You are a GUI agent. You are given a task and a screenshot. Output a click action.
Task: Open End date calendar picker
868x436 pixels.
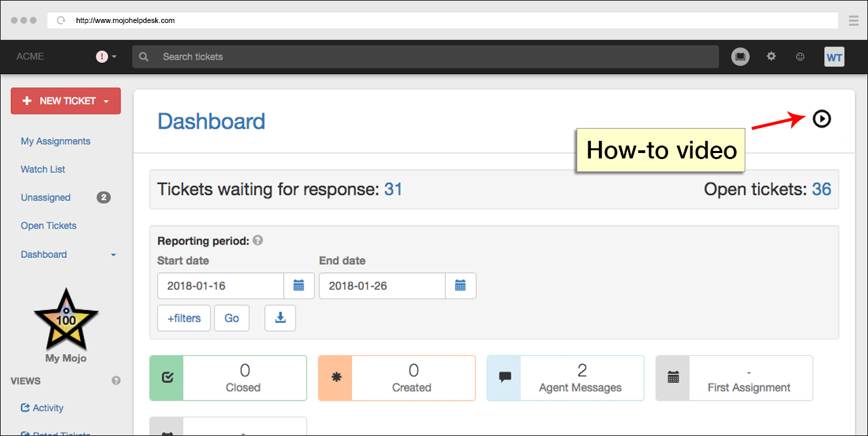461,286
